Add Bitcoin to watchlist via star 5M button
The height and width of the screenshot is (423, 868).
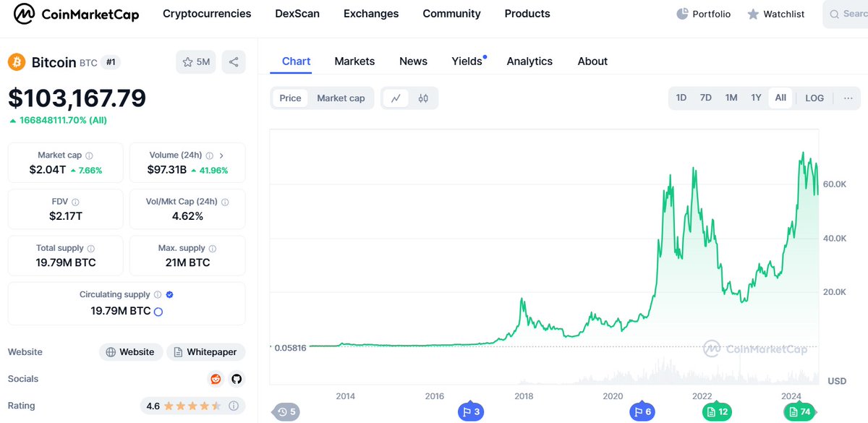point(196,62)
